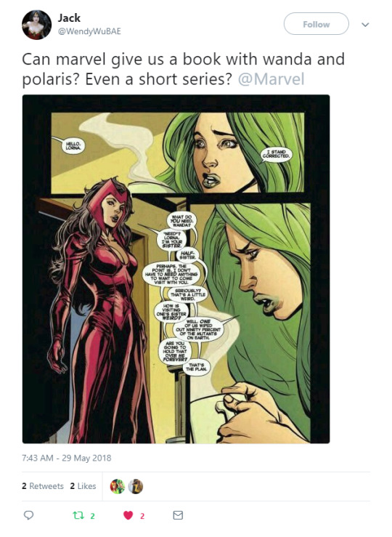
Task: Expand the tweet options chevron
Action: pyautogui.click(x=365, y=25)
